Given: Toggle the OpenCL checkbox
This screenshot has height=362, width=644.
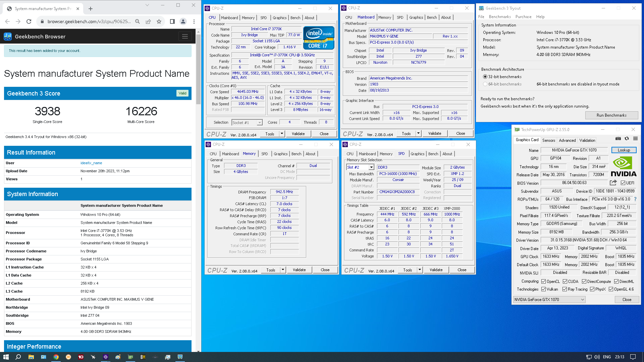Looking at the screenshot, I should (x=543, y=282).
